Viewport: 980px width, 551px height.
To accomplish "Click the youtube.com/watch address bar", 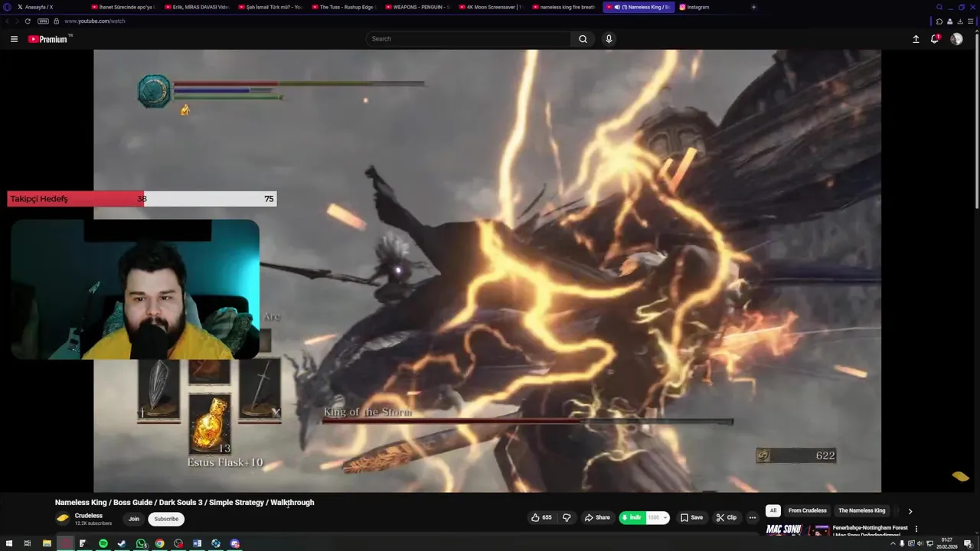I will [95, 21].
